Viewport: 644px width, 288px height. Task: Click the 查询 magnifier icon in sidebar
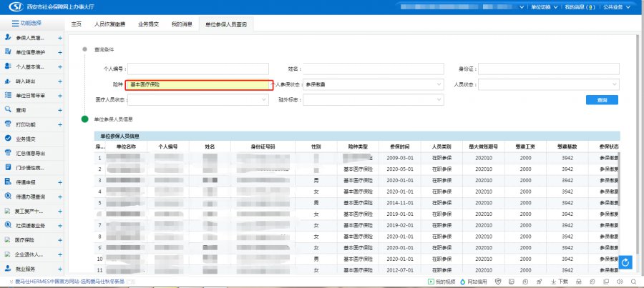click(8, 110)
